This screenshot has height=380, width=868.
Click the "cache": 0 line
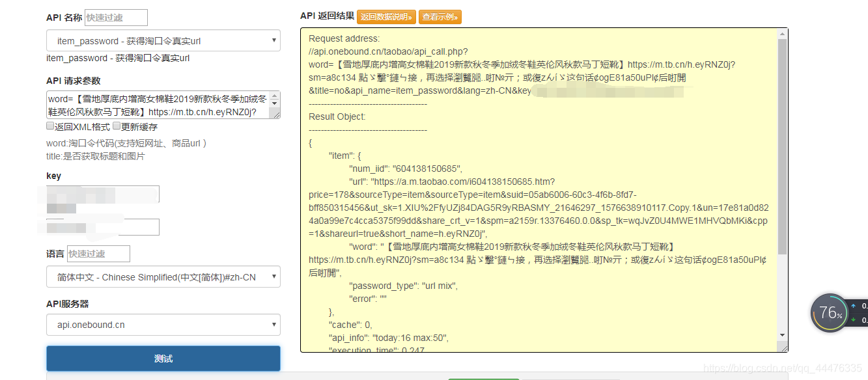coord(350,325)
